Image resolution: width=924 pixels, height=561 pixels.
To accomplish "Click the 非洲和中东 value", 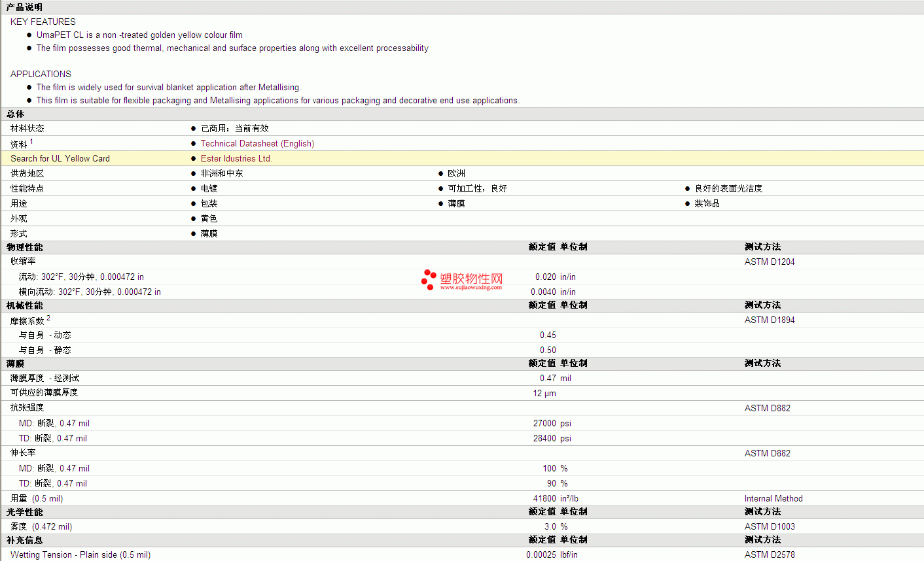I will [222, 173].
